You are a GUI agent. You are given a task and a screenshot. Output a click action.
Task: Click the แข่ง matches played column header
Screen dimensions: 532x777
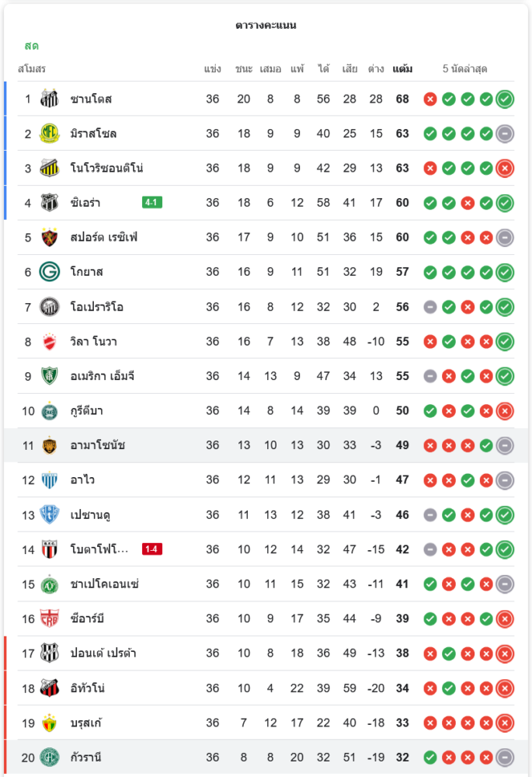click(x=213, y=69)
